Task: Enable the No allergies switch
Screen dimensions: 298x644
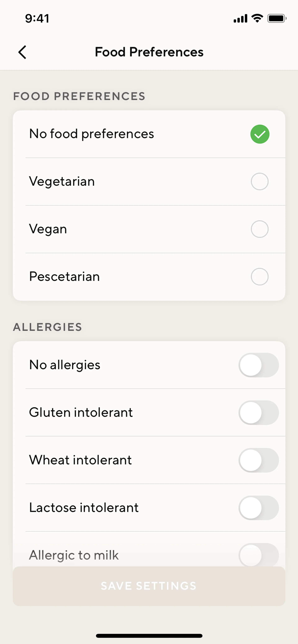Action: pyautogui.click(x=258, y=365)
